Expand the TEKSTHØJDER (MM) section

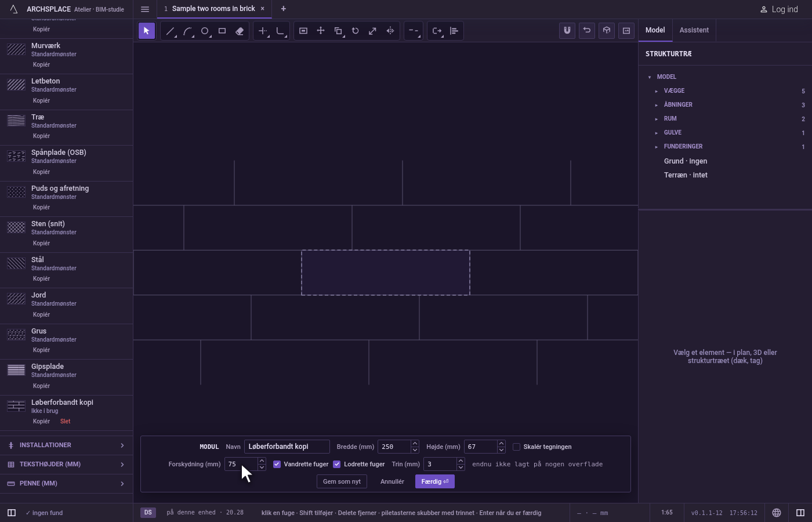66,465
